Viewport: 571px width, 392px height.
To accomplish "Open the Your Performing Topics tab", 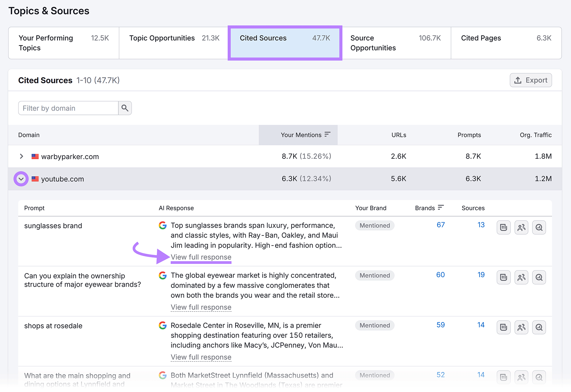I will tap(64, 43).
